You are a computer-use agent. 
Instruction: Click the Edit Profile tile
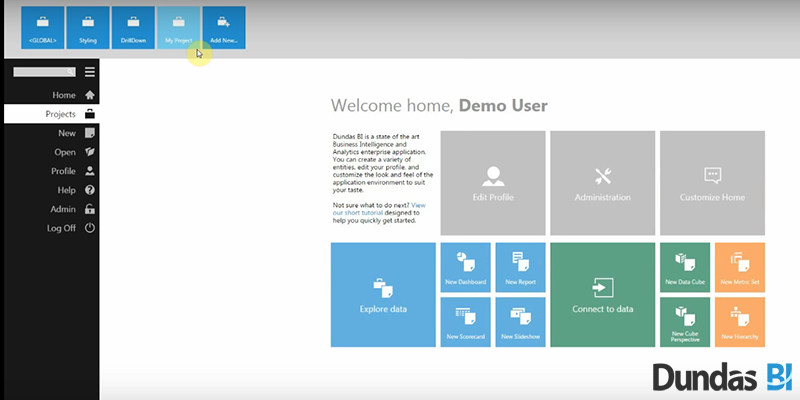click(492, 183)
